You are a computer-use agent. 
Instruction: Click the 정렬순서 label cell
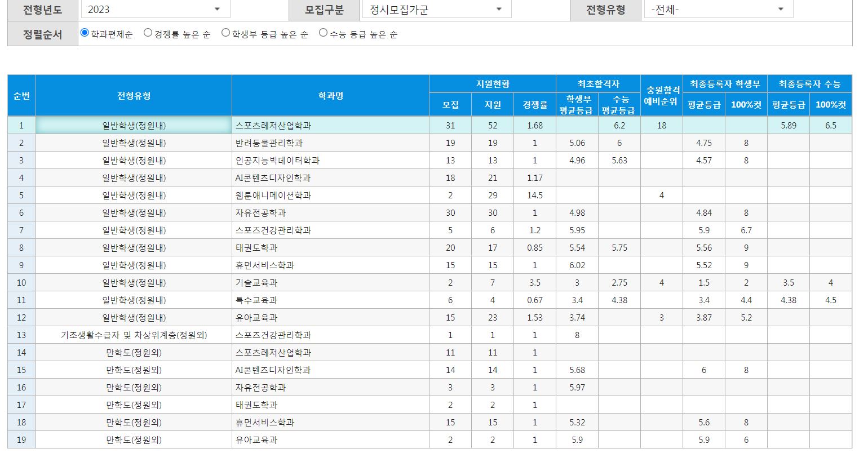click(43, 34)
